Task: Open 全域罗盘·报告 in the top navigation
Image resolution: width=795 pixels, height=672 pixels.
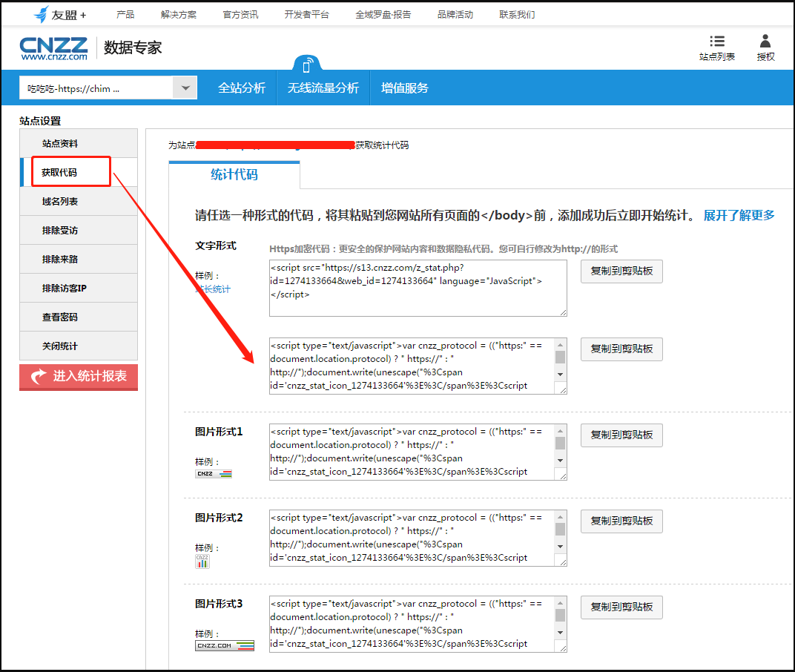Action: [383, 15]
